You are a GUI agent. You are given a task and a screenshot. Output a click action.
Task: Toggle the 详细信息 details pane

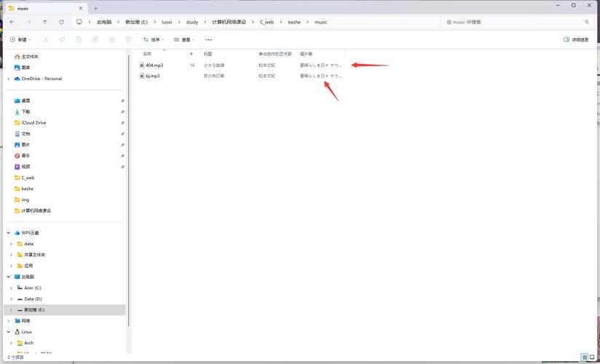(576, 39)
